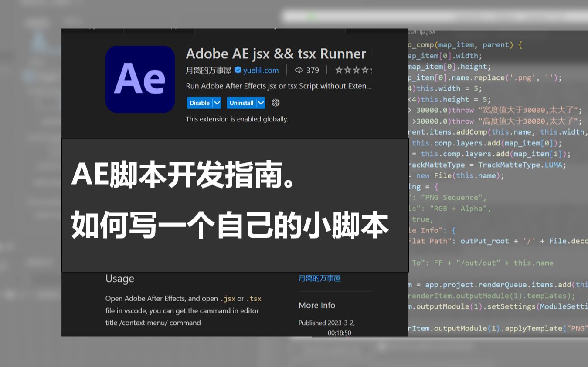
Task: Click the Published 2023-3-2 date text
Action: pyautogui.click(x=327, y=323)
